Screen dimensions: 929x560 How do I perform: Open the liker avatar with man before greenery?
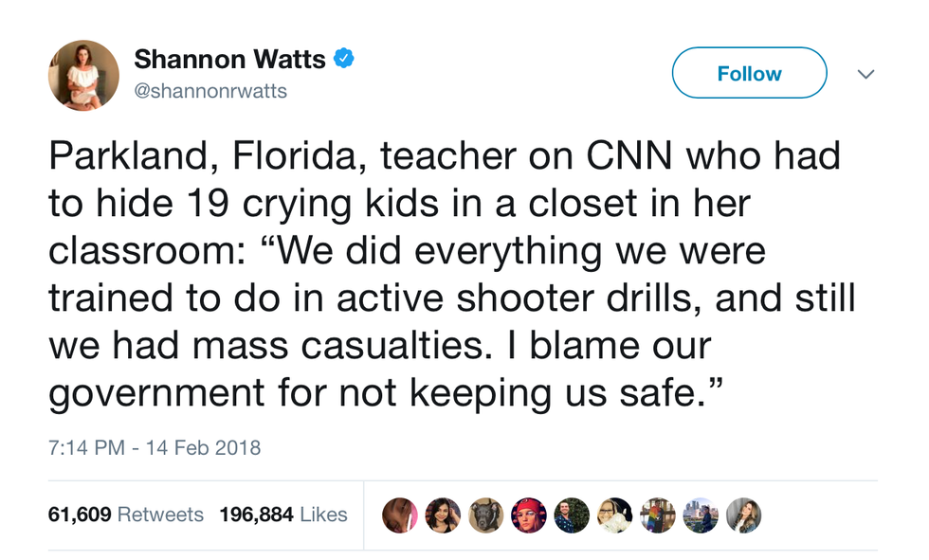[572, 515]
